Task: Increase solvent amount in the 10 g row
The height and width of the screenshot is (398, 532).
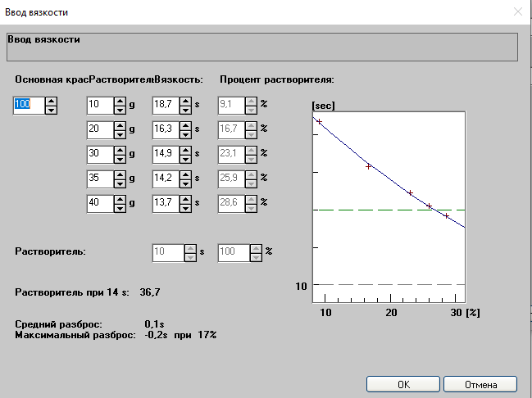Action: pos(120,101)
